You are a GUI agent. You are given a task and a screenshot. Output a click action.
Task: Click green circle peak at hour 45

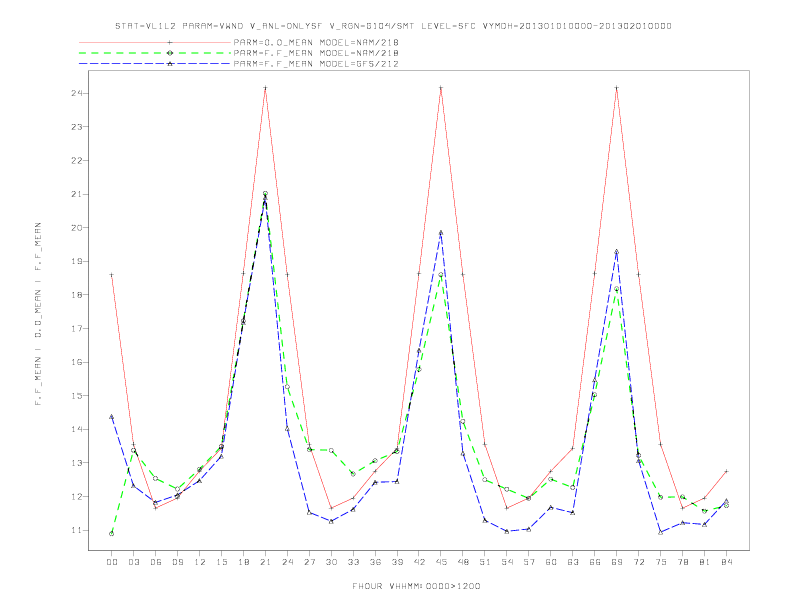coord(441,275)
